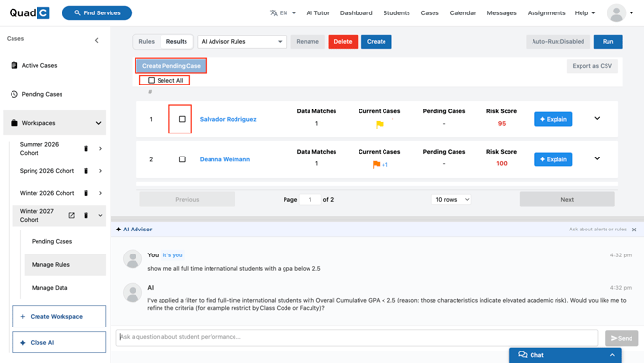Click the AI avatar in the chat reply
The width and height of the screenshot is (644, 363).
[133, 293]
